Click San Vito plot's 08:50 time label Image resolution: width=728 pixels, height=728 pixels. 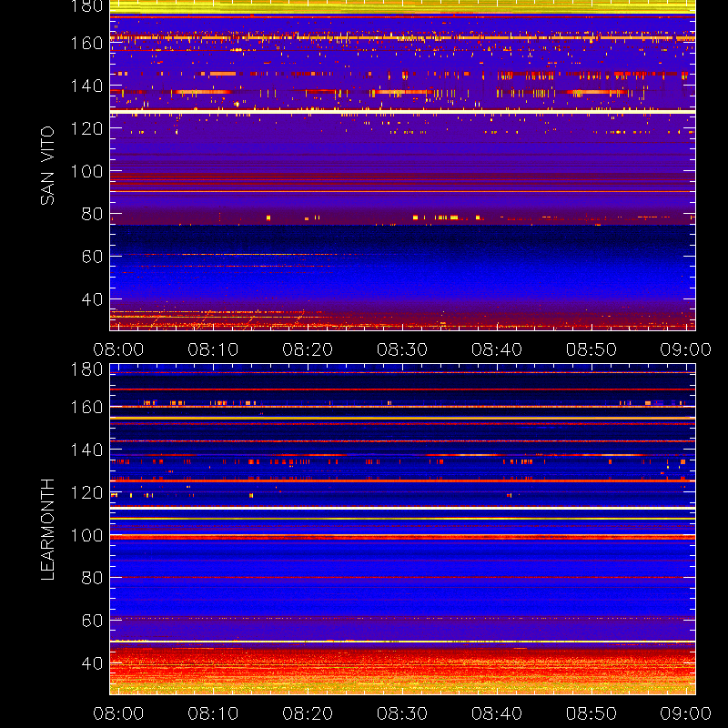pos(591,349)
